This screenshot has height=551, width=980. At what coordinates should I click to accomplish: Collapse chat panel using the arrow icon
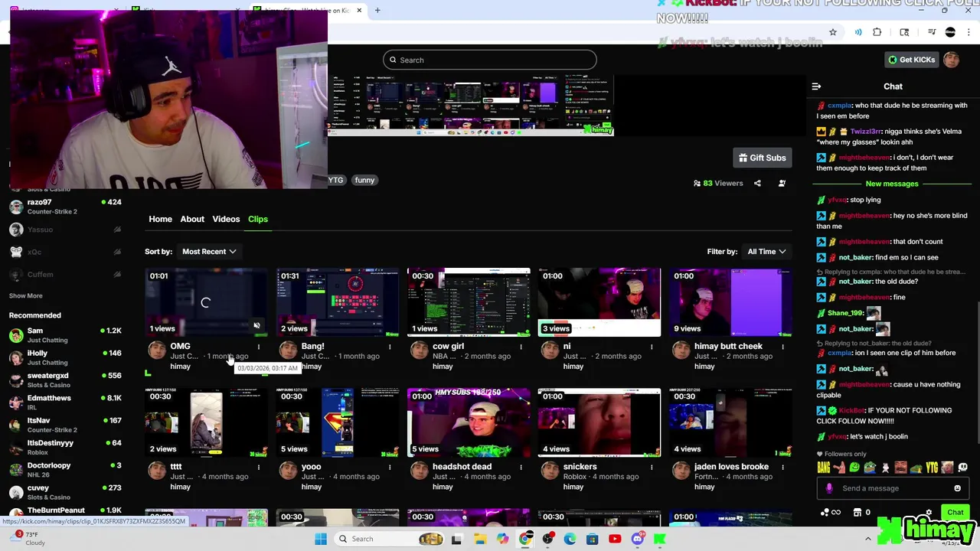pos(816,86)
